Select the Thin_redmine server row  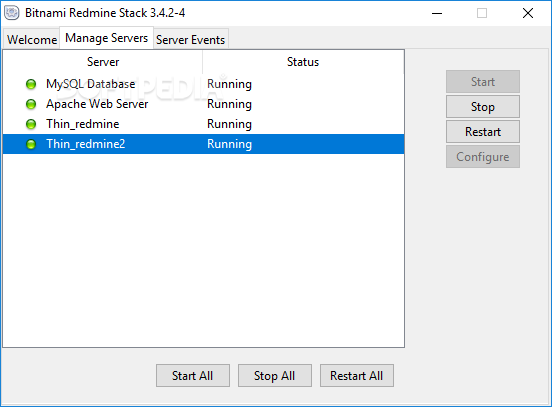coord(203,124)
